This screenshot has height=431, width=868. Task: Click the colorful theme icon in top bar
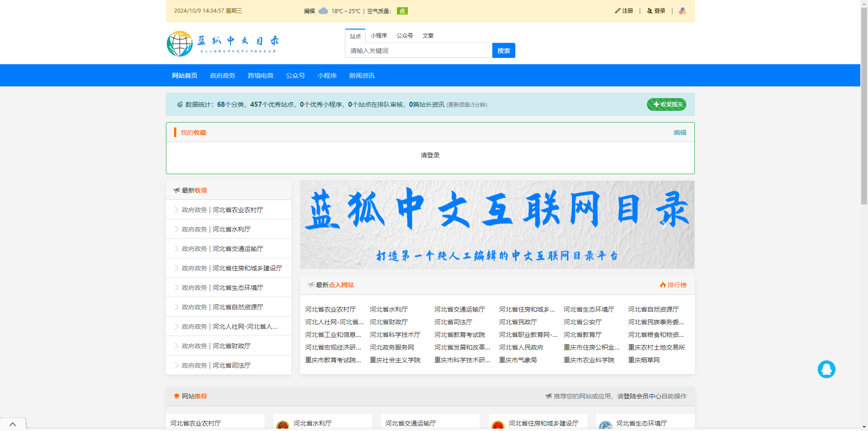click(x=682, y=11)
